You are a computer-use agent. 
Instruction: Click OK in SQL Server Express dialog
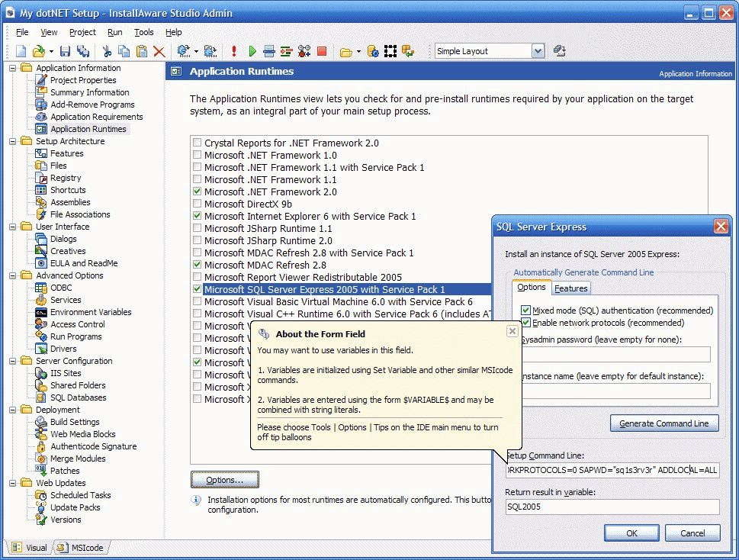pos(631,533)
